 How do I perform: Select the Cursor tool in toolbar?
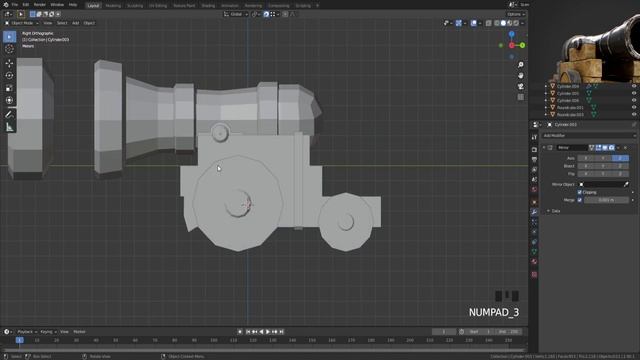(9, 49)
